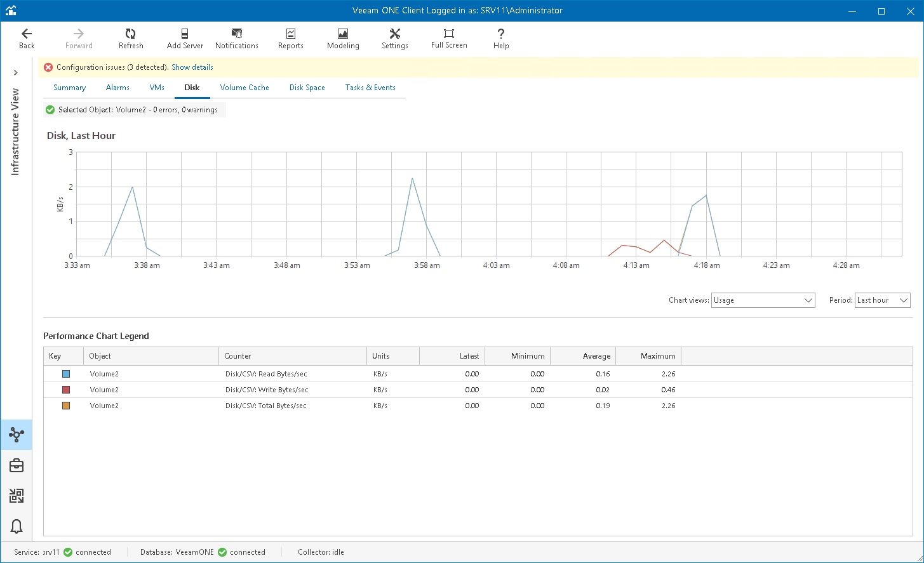Image resolution: width=924 pixels, height=563 pixels.
Task: Switch to the VMs tab
Action: (157, 88)
